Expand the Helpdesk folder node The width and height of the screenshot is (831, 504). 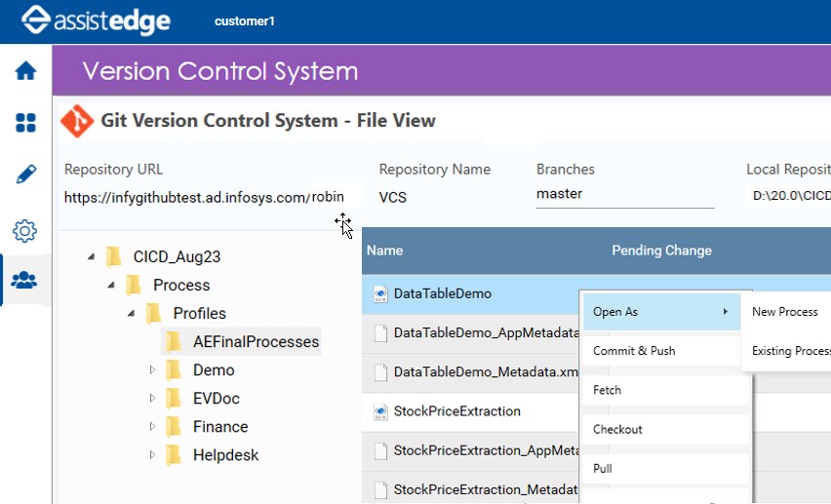click(x=152, y=454)
